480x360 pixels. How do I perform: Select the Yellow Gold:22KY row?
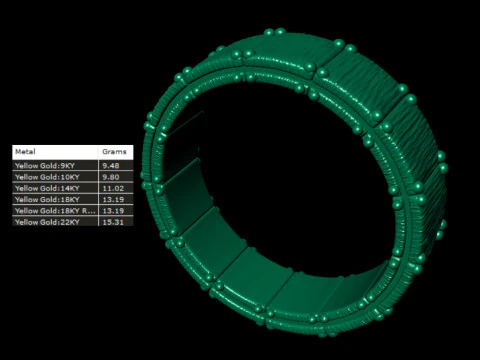point(73,221)
